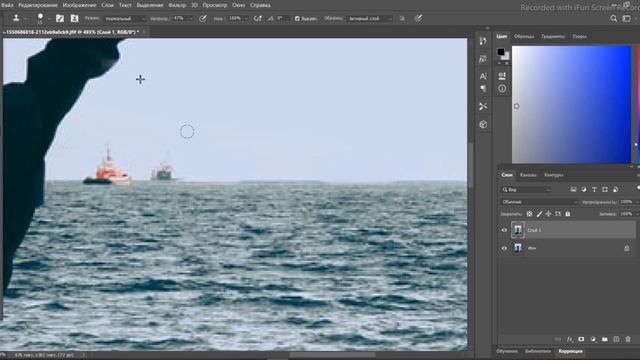The height and width of the screenshot is (360, 640).
Task: Switch to the Узоры tab
Action: [x=579, y=36]
